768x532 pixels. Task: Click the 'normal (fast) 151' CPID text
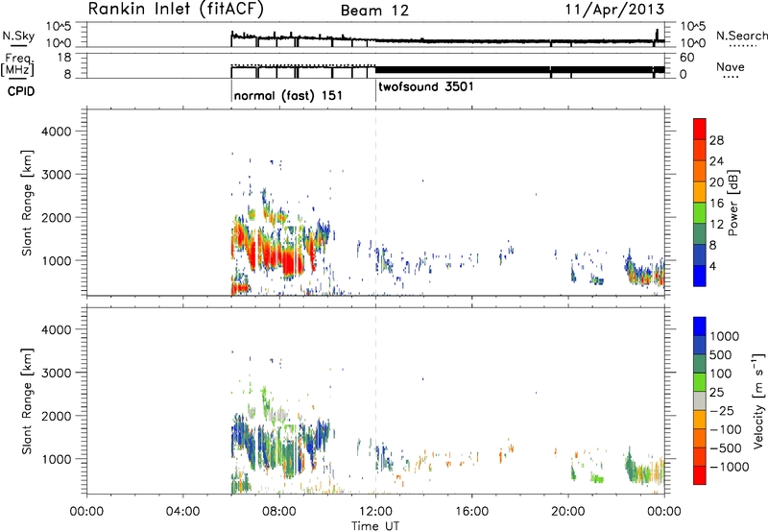[288, 95]
